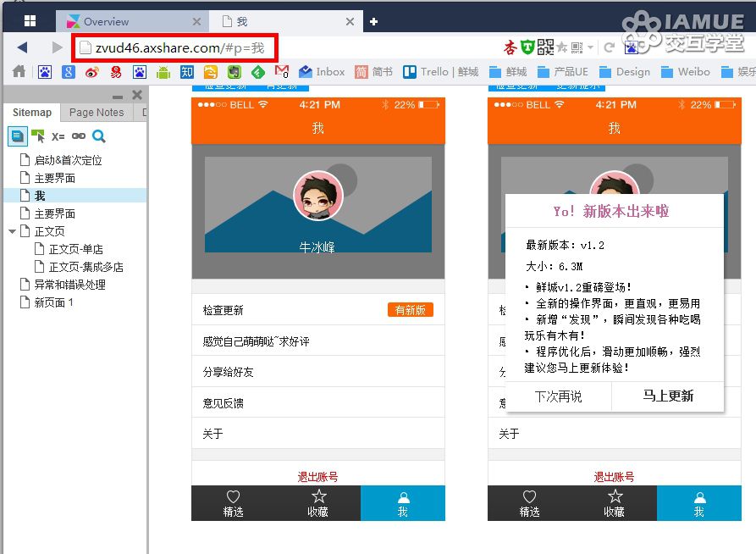This screenshot has width=756, height=554.
Task: Select the 收藏 star tab in right mockup
Action: coord(615,503)
